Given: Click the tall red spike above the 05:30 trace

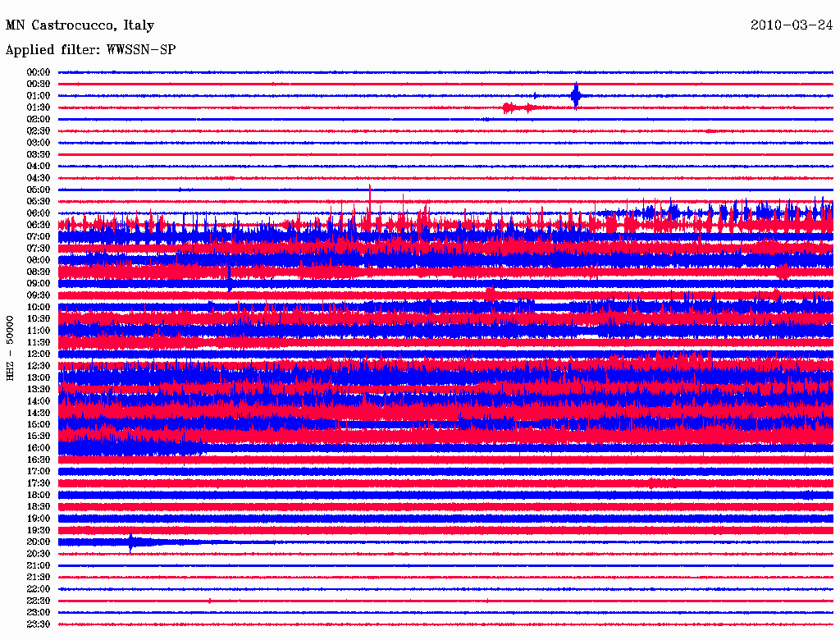Looking at the screenshot, I should coord(370,199).
